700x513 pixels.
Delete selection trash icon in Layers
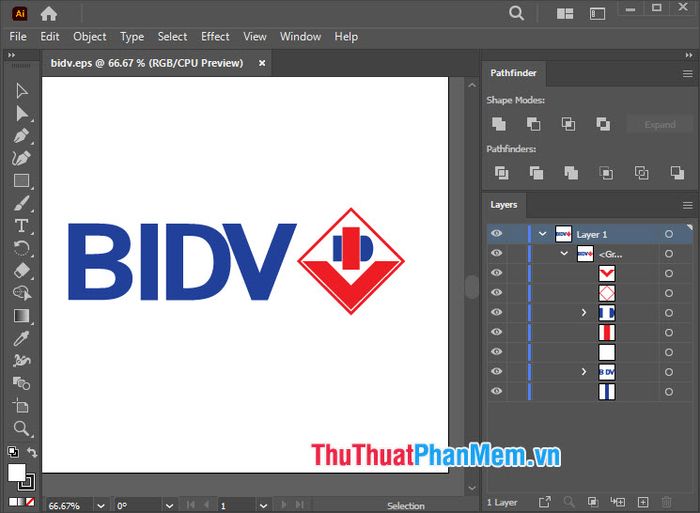(x=667, y=502)
